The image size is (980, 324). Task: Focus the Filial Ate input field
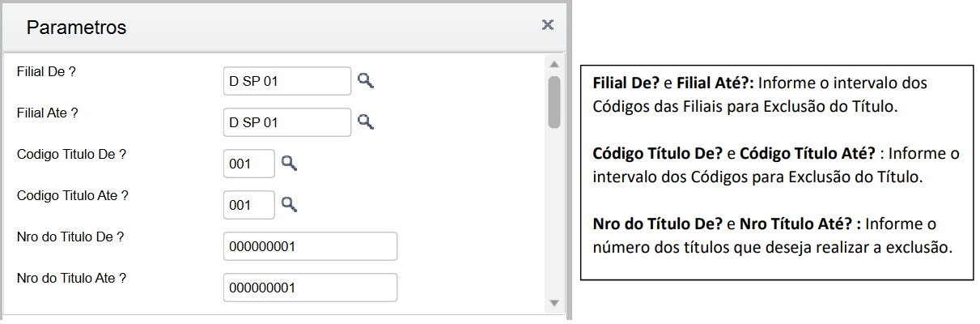tap(287, 122)
